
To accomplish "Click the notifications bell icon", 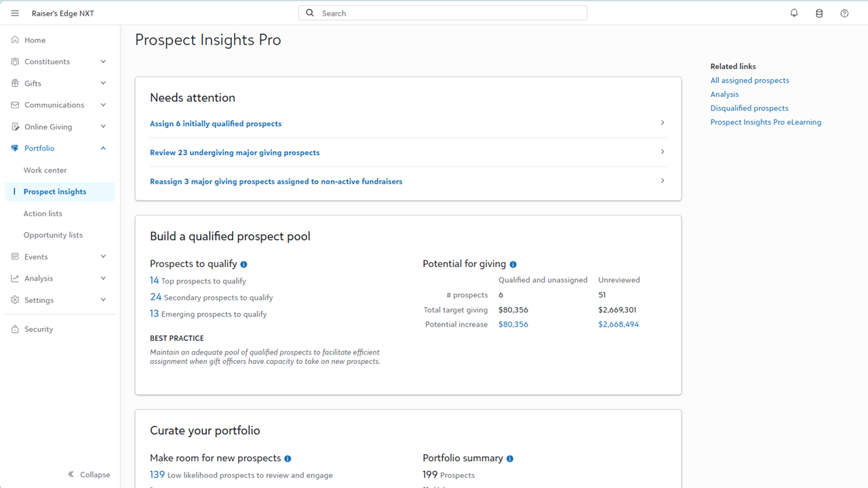I will [x=794, y=13].
